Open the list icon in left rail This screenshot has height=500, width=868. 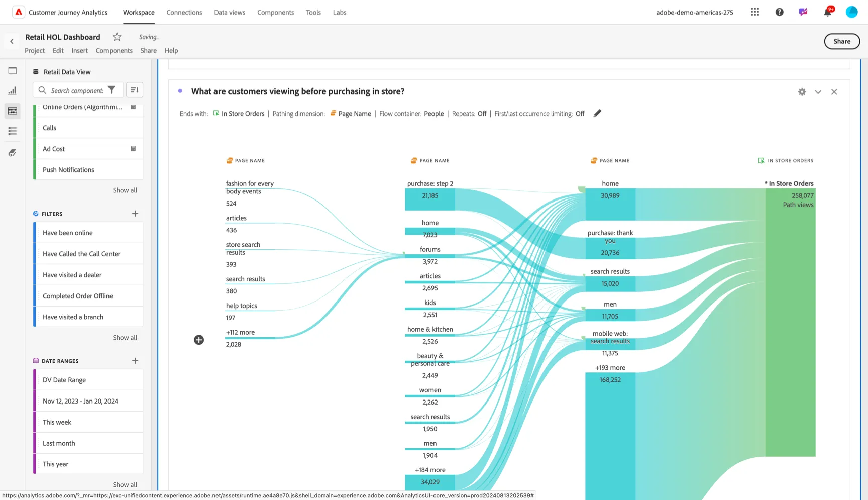13,131
